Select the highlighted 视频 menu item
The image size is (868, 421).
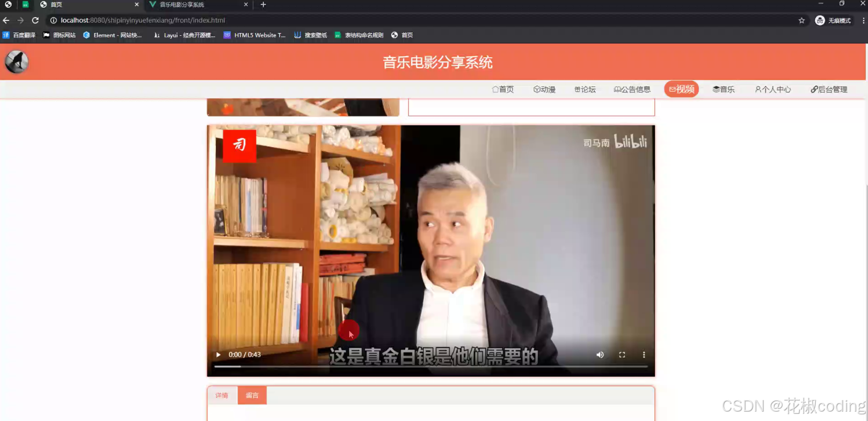682,89
